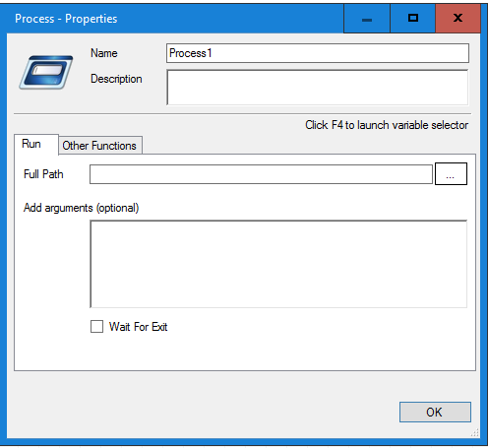Click the F4 variable selector hint text
This screenshot has width=488, height=448.
coord(387,125)
